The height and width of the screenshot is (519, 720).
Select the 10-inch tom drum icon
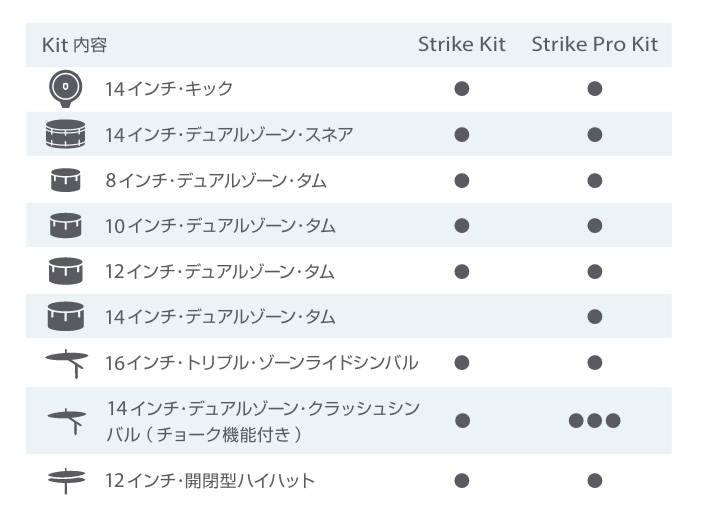(66, 225)
